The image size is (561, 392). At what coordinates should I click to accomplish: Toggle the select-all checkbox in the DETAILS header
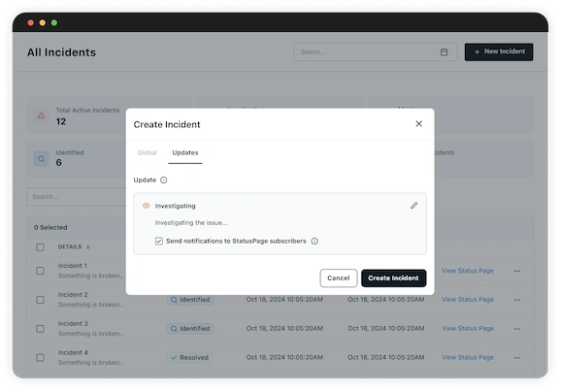click(x=40, y=247)
